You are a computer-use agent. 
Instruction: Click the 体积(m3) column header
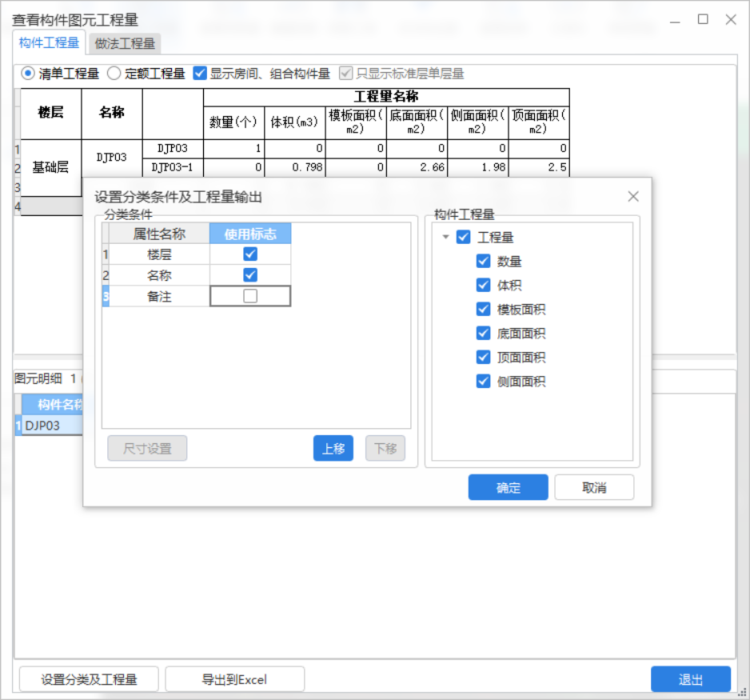[x=294, y=122]
